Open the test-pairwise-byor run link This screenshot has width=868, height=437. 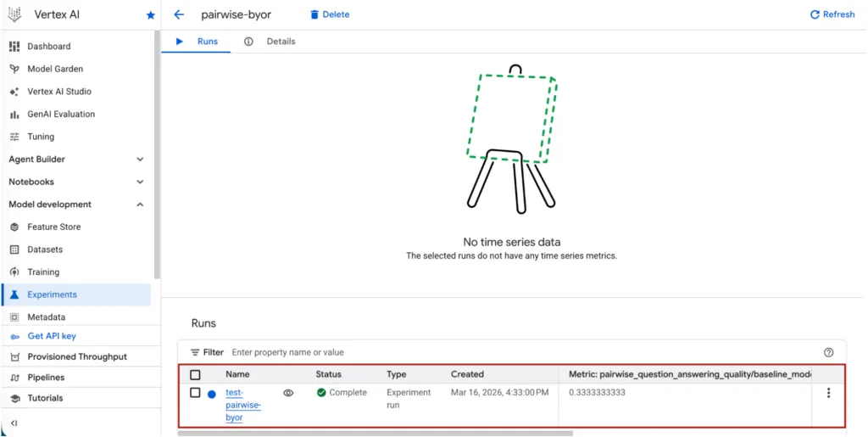243,405
